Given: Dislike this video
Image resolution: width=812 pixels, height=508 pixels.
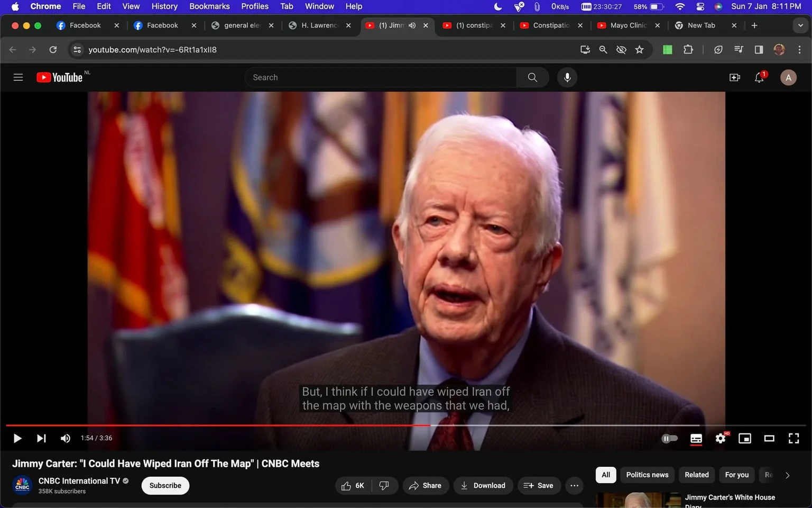Looking at the screenshot, I should (x=384, y=485).
